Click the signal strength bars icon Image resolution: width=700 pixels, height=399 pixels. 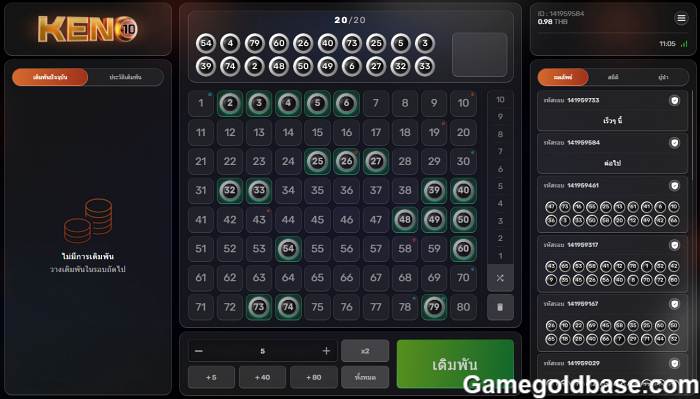point(684,44)
